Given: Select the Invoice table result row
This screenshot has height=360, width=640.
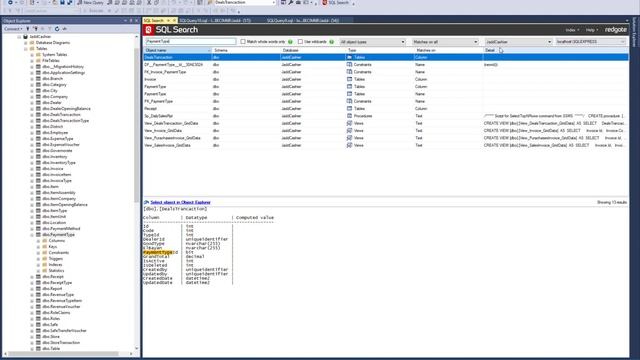Looking at the screenshot, I should (x=386, y=79).
